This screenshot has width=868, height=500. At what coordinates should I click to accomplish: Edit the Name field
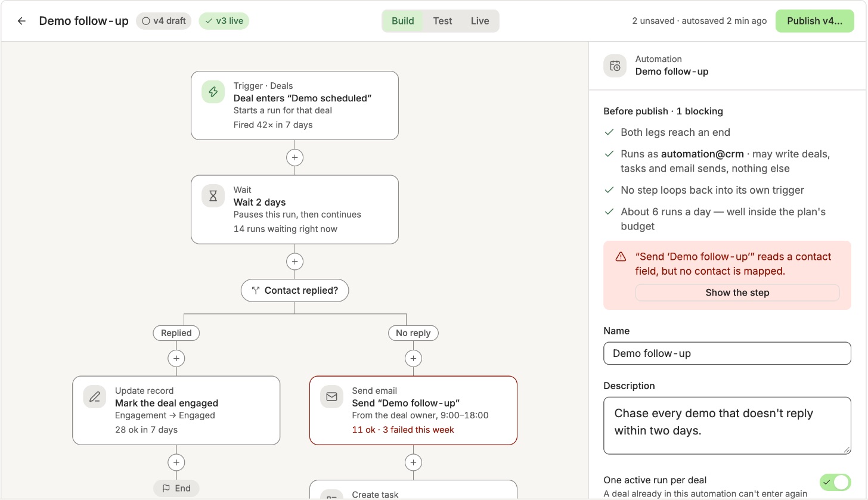click(x=727, y=353)
